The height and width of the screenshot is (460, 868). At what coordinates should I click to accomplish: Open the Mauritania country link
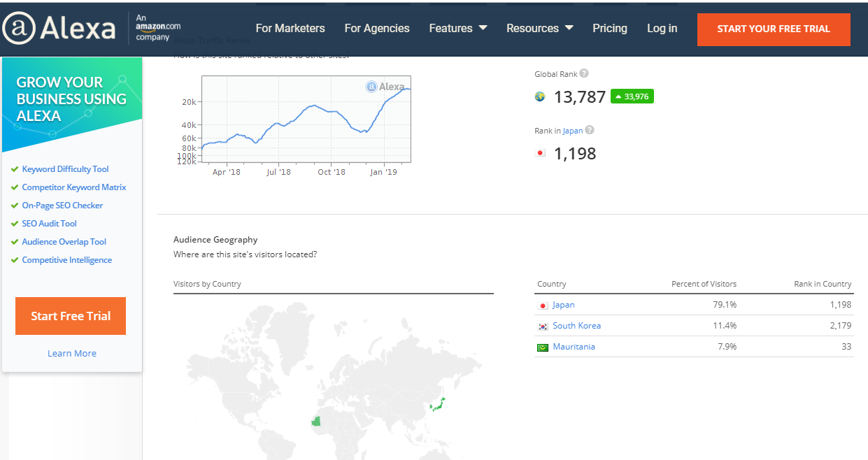tap(574, 347)
